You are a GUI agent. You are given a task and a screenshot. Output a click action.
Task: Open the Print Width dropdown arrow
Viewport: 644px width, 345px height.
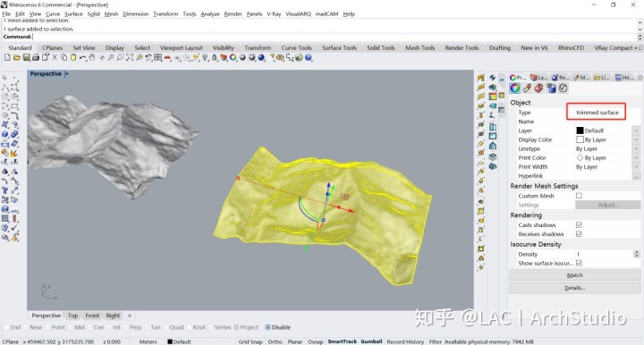(636, 166)
